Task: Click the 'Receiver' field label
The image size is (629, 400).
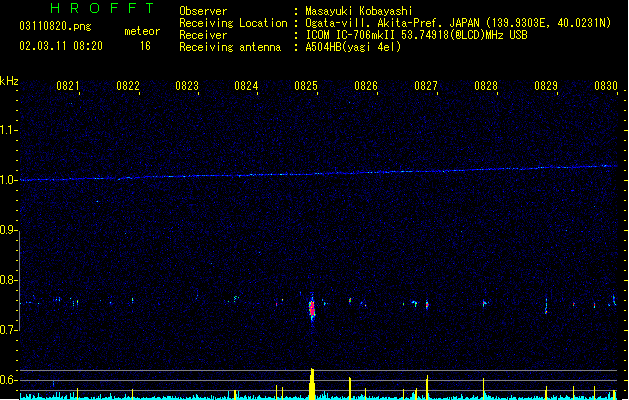Action: (203, 35)
